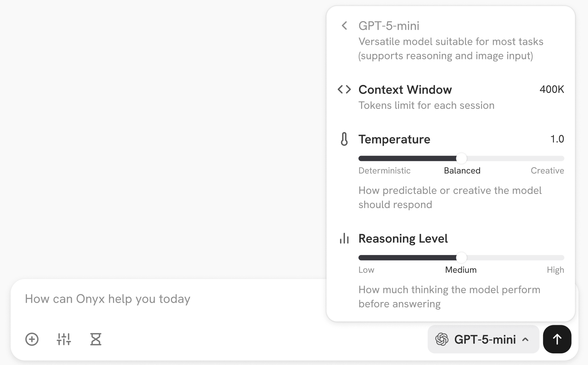Screen dimensions: 588x365
Task: Click the Context Window code brackets icon
Action: click(344, 90)
